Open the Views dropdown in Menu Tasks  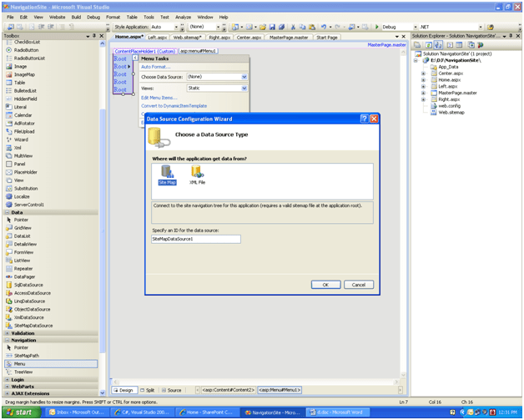[x=244, y=88]
